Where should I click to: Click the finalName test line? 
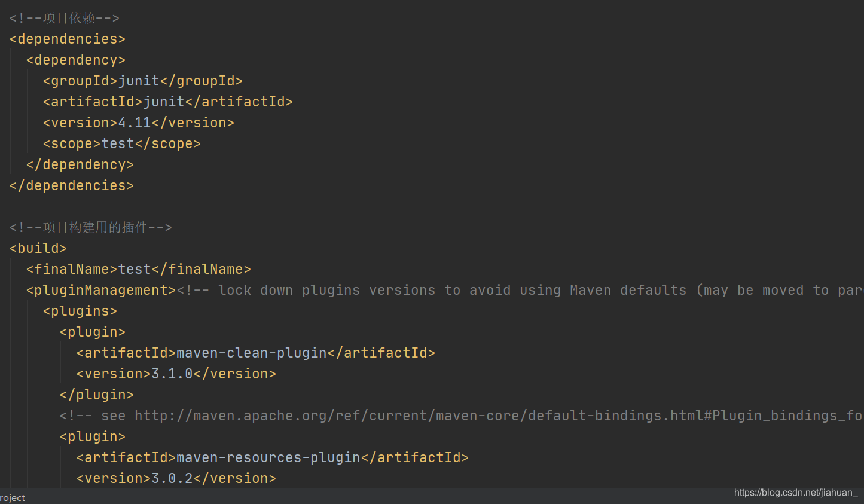tap(139, 269)
